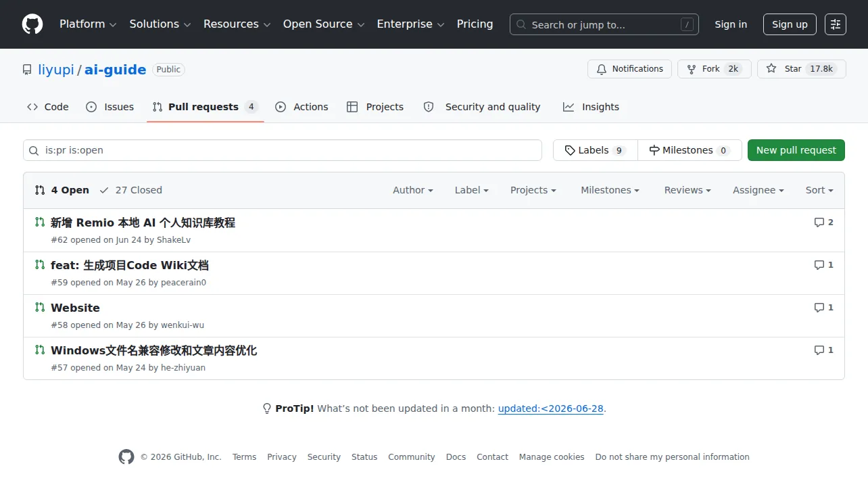Screen dimensions: 868x493
Task: Expand the Solutions menu
Action: (x=160, y=24)
